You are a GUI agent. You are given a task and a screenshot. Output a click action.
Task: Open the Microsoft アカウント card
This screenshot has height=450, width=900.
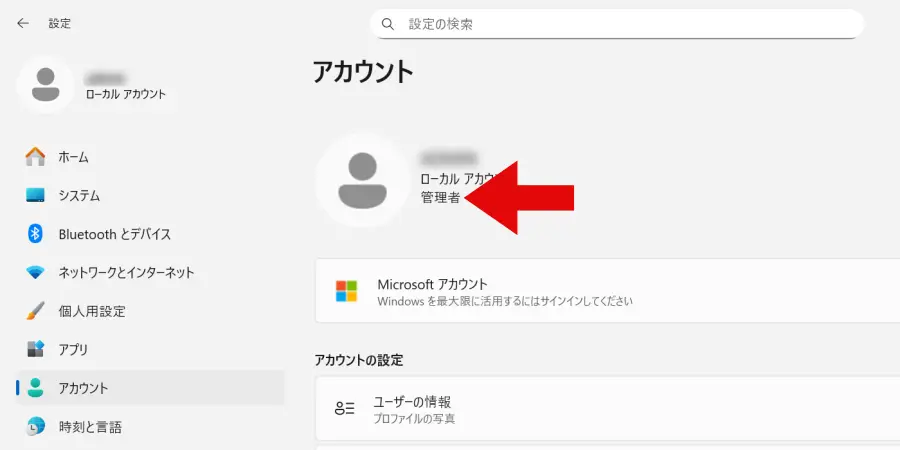click(607, 290)
